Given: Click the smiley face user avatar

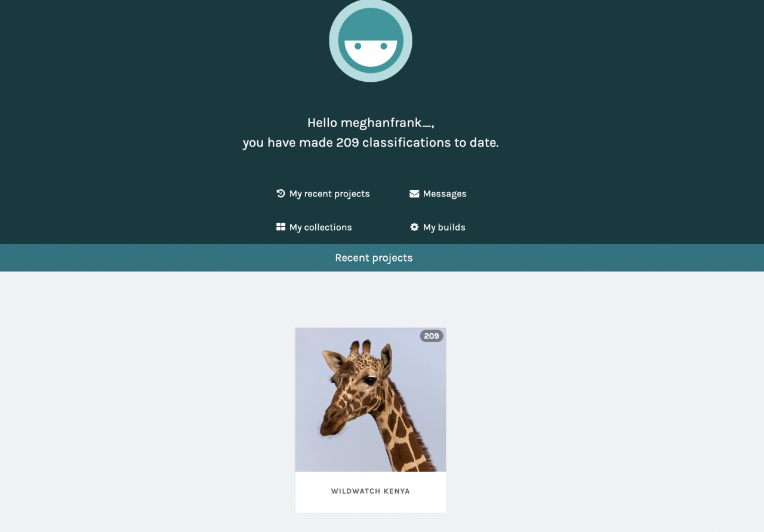Looking at the screenshot, I should coord(371,40).
